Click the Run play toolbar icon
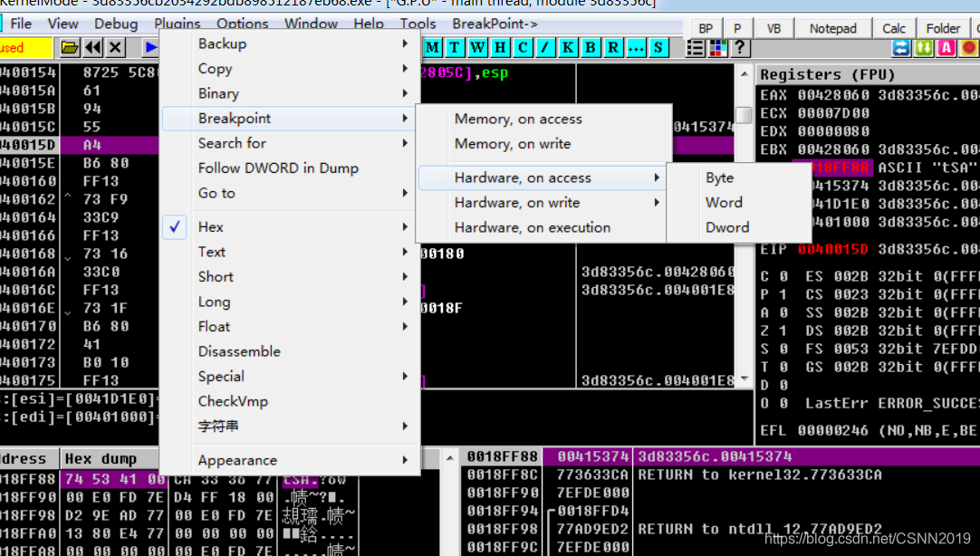Screen dimensions: 980x556 (150, 47)
